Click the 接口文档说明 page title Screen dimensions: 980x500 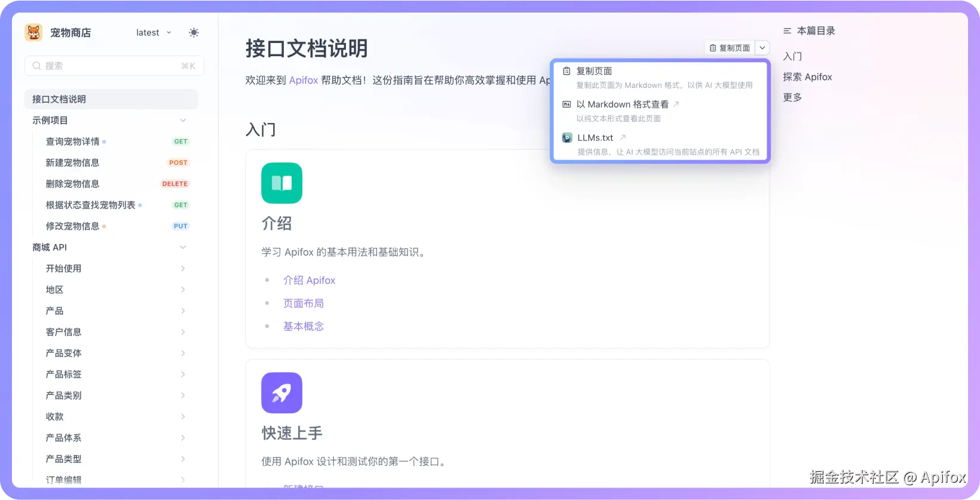(307, 48)
